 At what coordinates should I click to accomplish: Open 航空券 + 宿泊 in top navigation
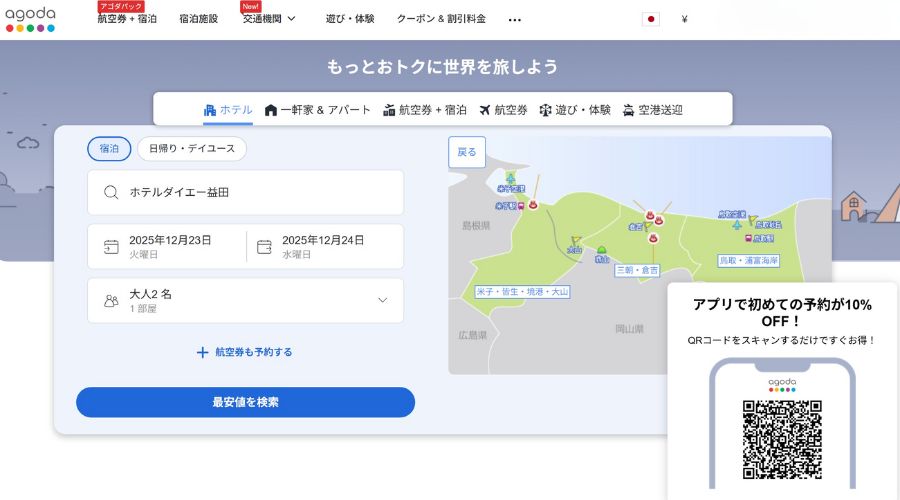click(127, 19)
